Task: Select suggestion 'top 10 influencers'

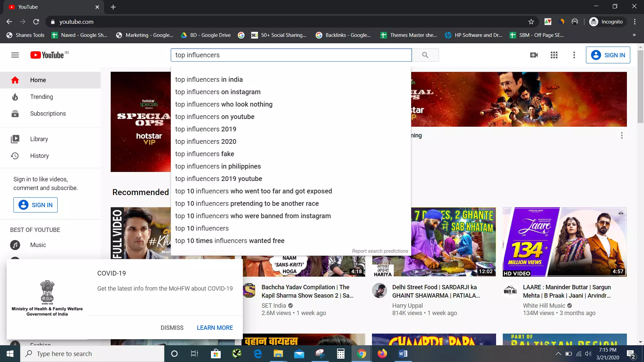Action: (291, 228)
